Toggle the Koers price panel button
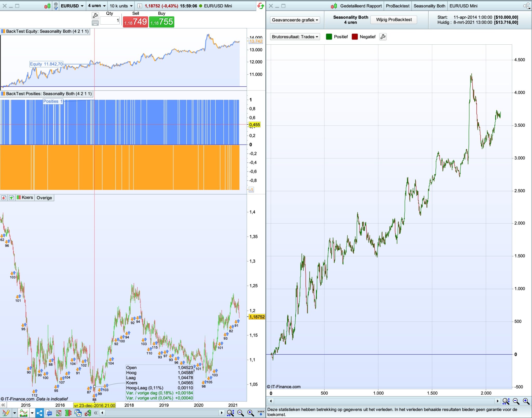The image size is (532, 418). 25,197
